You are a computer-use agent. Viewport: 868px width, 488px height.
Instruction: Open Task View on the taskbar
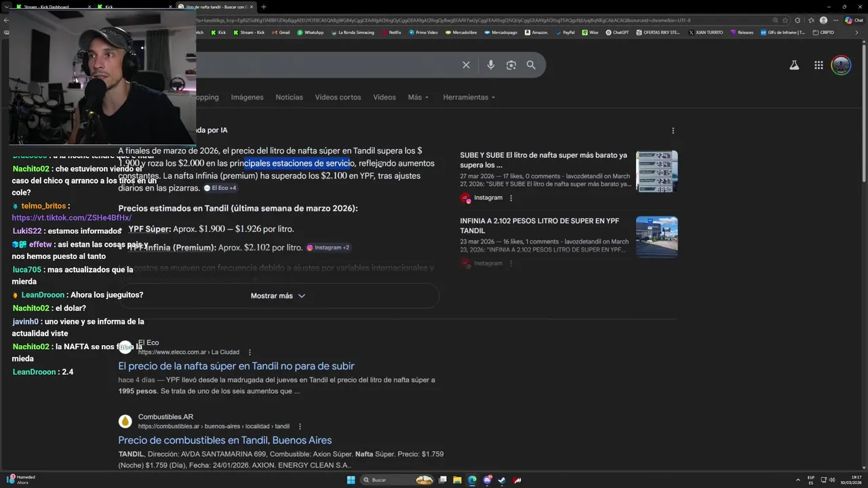(x=442, y=480)
